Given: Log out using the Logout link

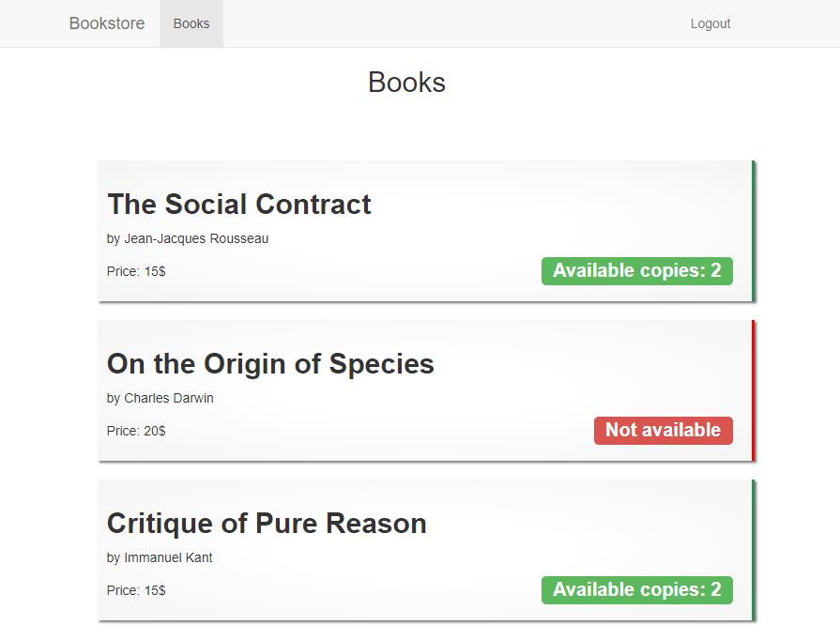Looking at the screenshot, I should (x=710, y=23).
